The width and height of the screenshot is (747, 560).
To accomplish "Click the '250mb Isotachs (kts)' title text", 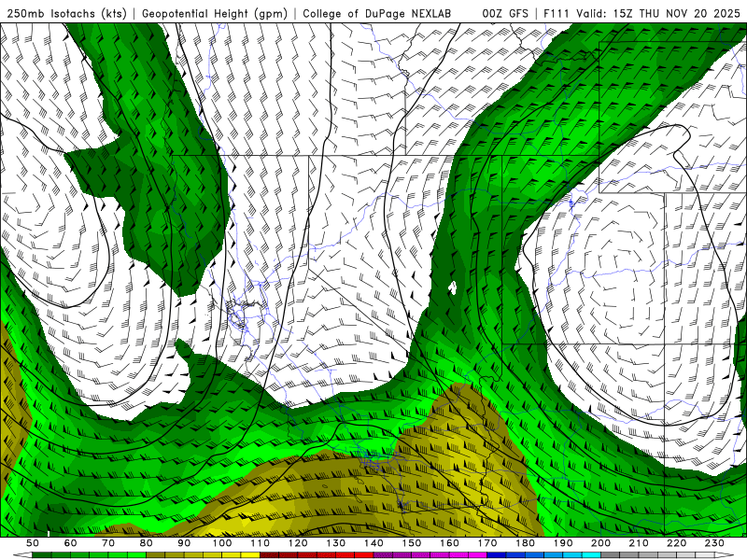I will click(x=66, y=13).
